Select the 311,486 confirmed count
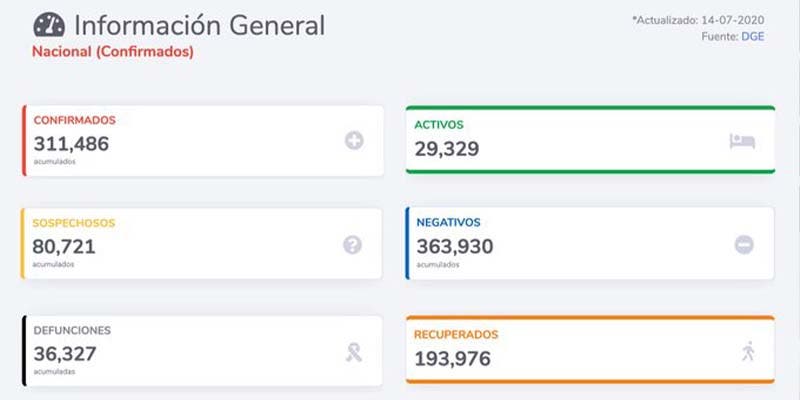 point(71,144)
